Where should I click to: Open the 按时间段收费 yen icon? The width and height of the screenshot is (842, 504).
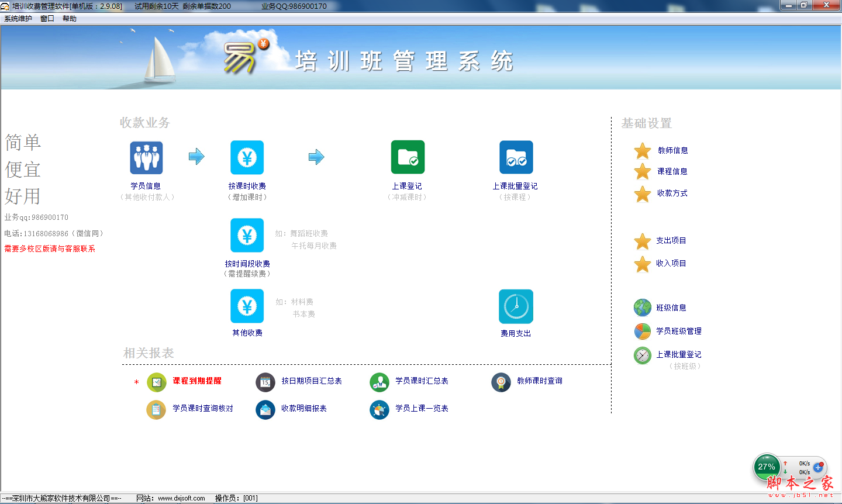(x=247, y=235)
